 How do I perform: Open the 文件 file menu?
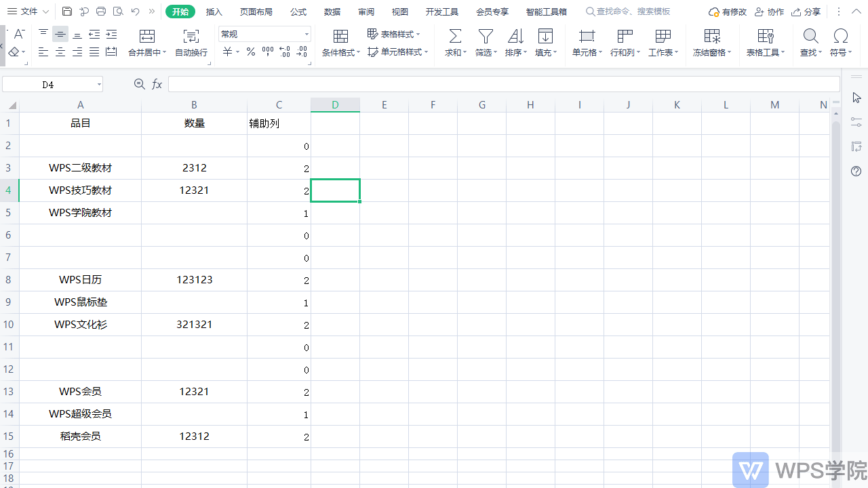pos(28,12)
